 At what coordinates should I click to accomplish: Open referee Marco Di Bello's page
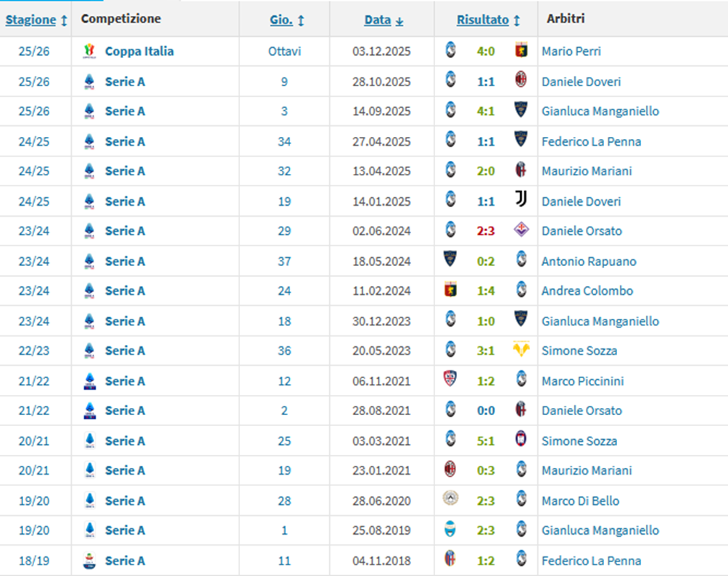(x=580, y=501)
